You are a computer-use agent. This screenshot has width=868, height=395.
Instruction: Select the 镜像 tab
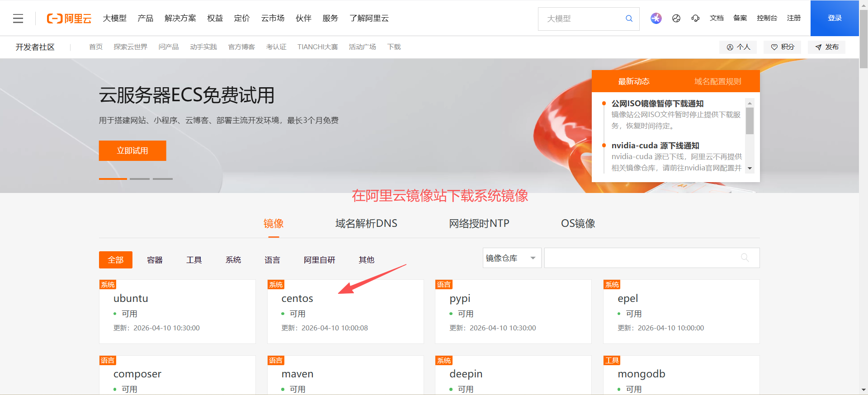(274, 223)
